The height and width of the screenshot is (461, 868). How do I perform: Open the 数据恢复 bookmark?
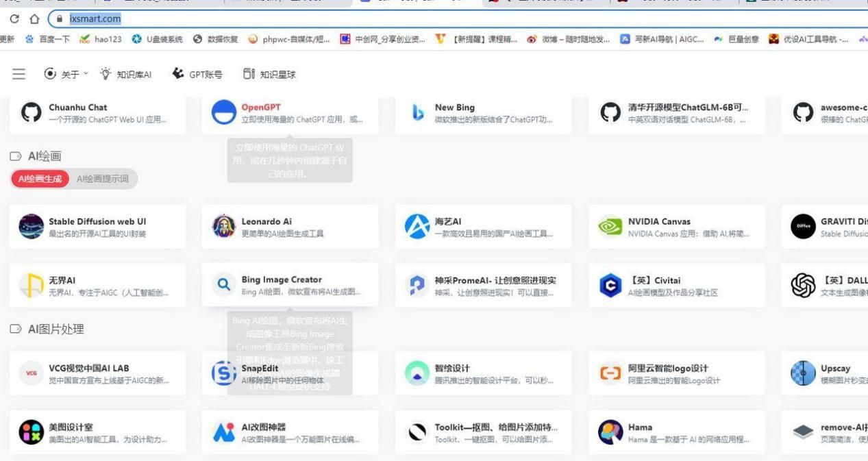pyautogui.click(x=216, y=39)
